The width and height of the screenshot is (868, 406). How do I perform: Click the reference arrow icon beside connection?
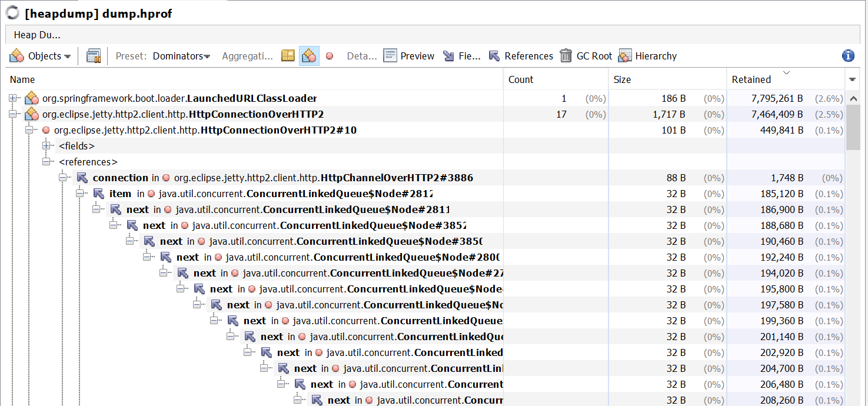(82, 178)
